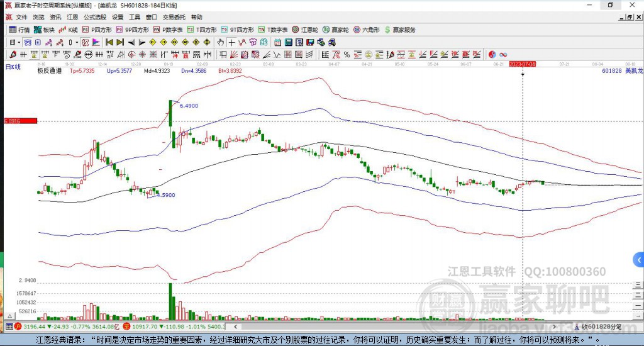Open the 江恩轮 Gann wheel
Viewport: 644px width, 346px height.
click(305, 30)
